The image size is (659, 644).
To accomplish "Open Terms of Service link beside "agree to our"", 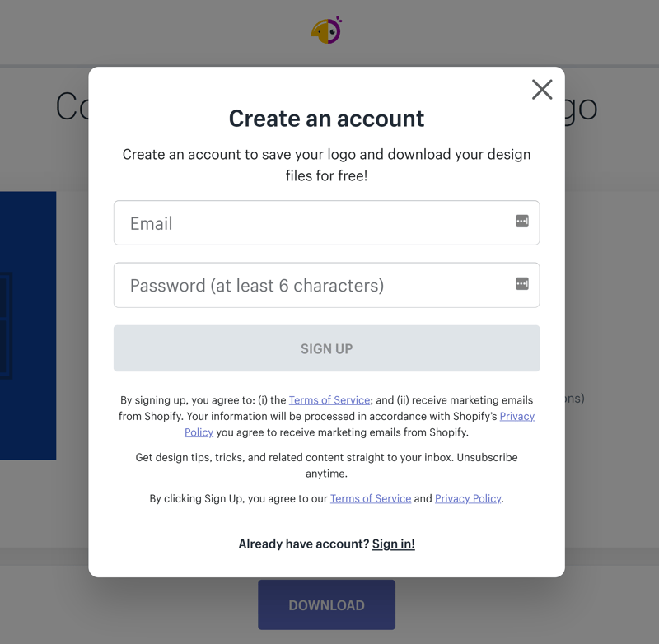I will [x=370, y=498].
